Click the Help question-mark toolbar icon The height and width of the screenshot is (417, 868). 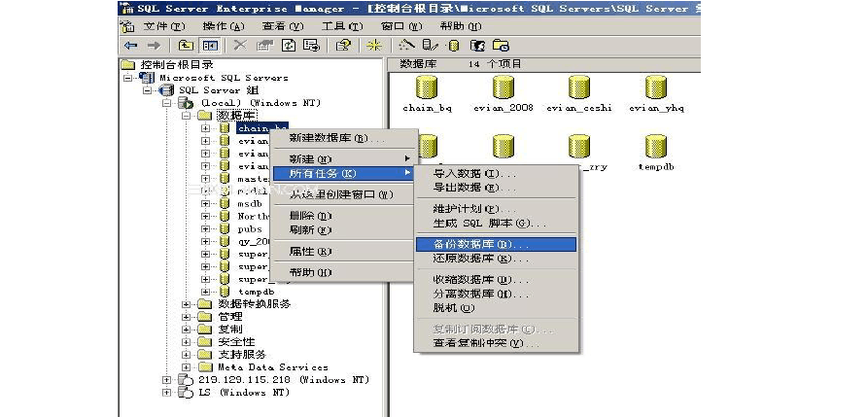(343, 46)
